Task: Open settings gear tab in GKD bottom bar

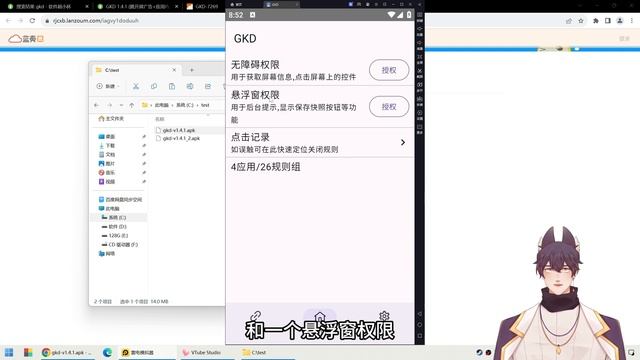Action: (x=384, y=316)
